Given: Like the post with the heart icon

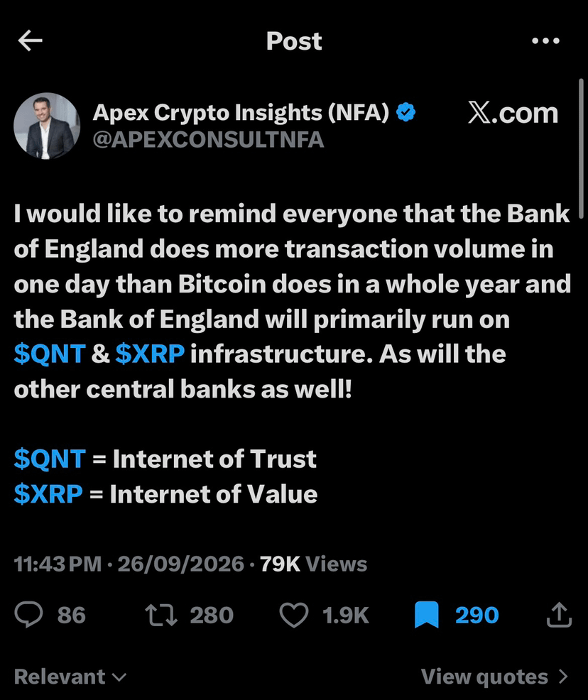Looking at the screenshot, I should 294,615.
